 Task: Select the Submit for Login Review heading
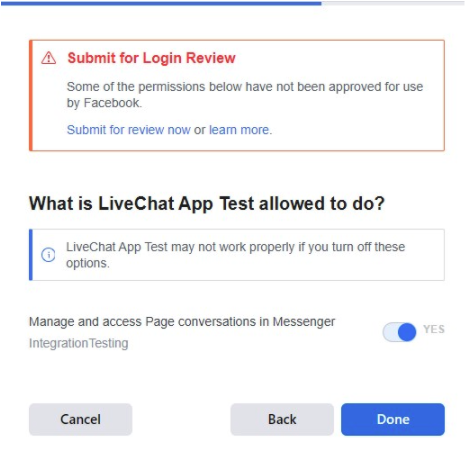[x=152, y=58]
